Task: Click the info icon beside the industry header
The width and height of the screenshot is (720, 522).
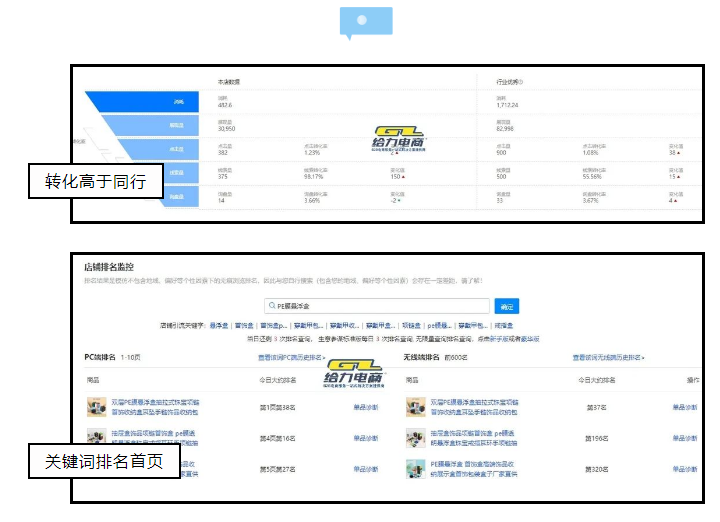Action: (x=522, y=82)
